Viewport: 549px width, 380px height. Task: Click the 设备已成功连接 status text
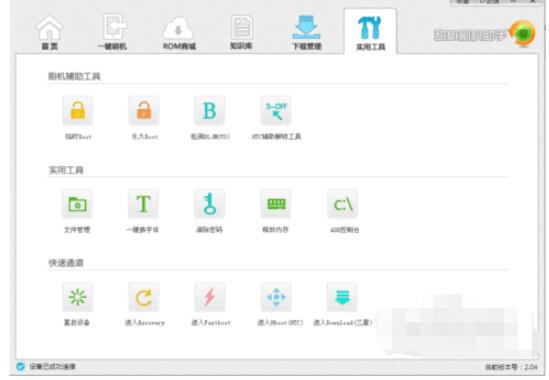tap(52, 367)
